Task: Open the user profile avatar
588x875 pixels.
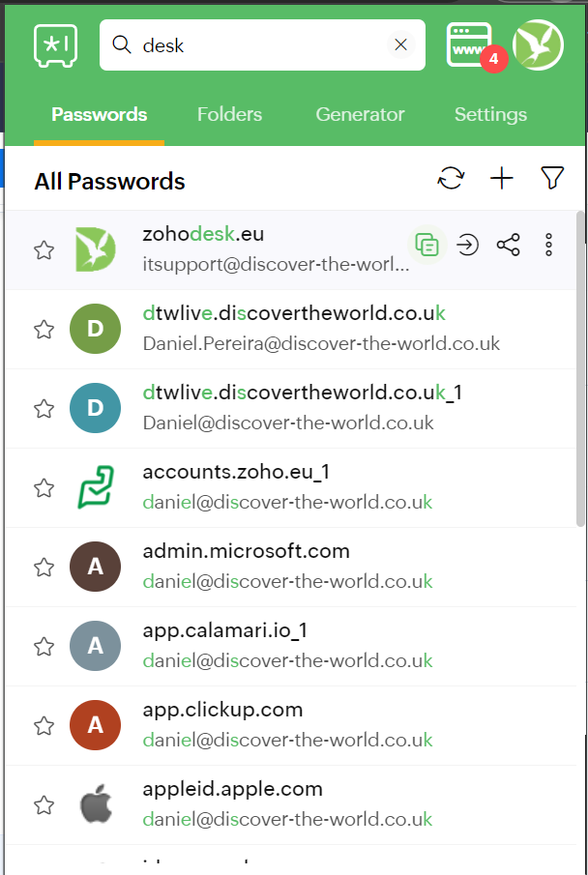Action: tap(538, 44)
